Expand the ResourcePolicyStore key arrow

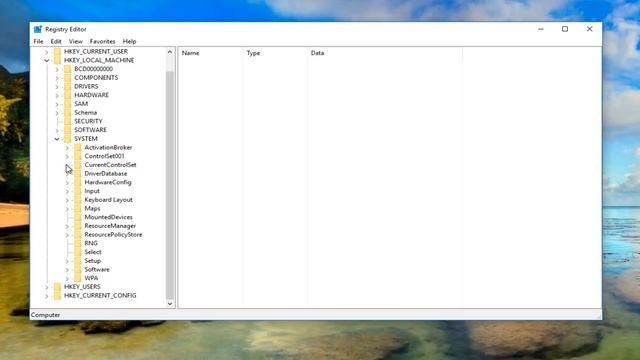coord(67,235)
